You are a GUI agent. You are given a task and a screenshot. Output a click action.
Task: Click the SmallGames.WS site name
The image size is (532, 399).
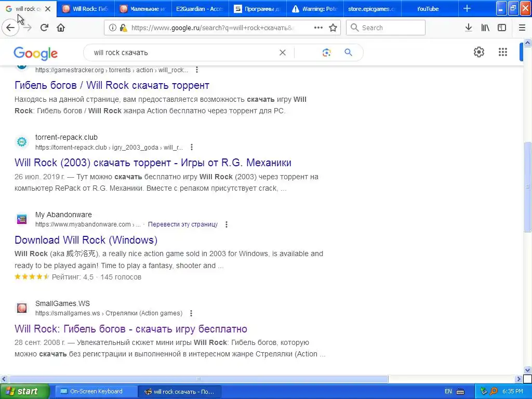click(x=62, y=303)
